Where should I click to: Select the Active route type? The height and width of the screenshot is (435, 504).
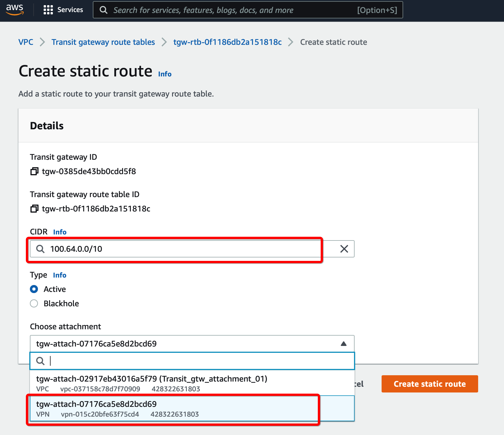pos(34,289)
